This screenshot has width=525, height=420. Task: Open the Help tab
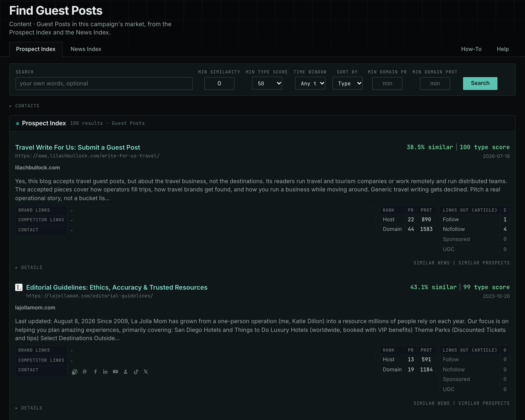click(503, 49)
